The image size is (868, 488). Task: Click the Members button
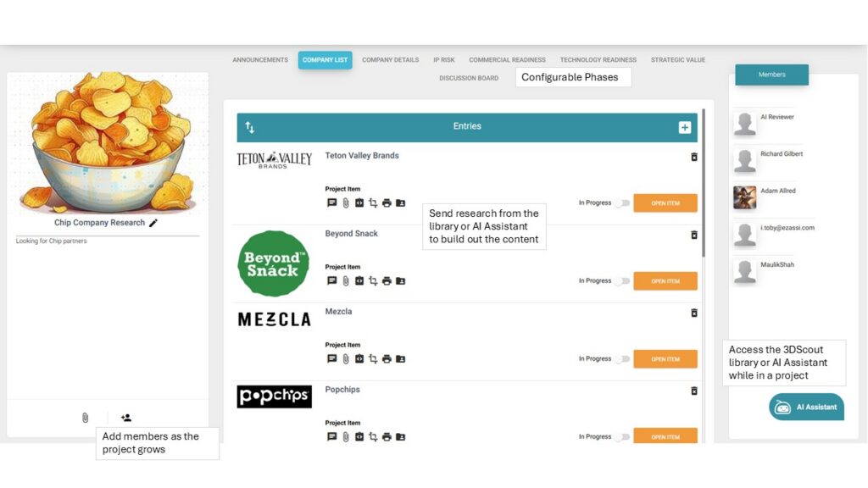pos(771,75)
